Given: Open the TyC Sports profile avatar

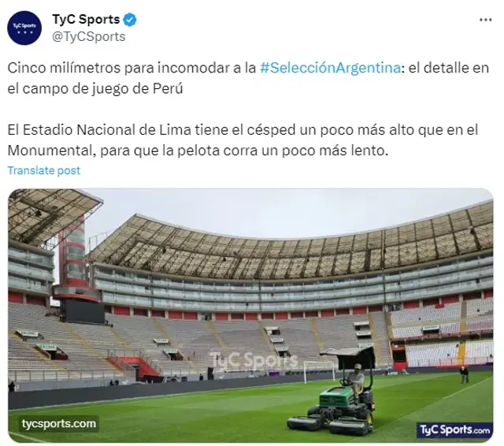Looking at the screenshot, I should [24, 28].
